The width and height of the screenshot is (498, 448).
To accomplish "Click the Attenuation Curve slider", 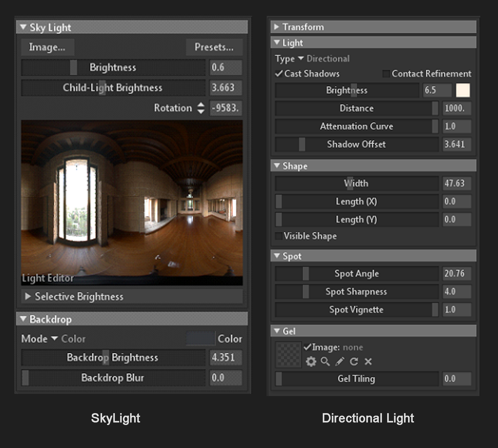I will [x=357, y=126].
